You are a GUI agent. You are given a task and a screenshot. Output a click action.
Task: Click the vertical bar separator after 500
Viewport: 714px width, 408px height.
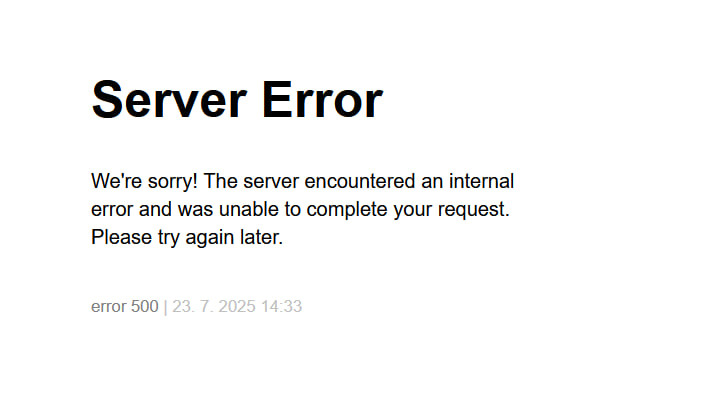[165, 306]
